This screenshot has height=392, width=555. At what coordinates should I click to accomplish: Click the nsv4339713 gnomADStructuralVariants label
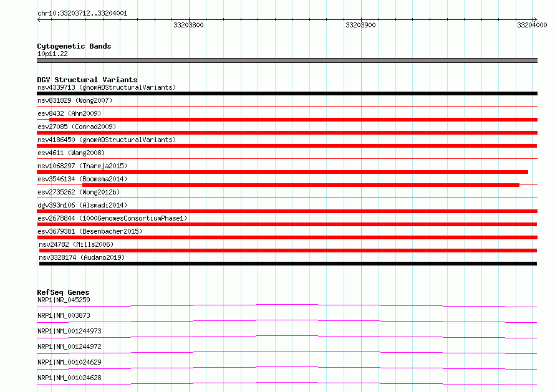click(107, 87)
